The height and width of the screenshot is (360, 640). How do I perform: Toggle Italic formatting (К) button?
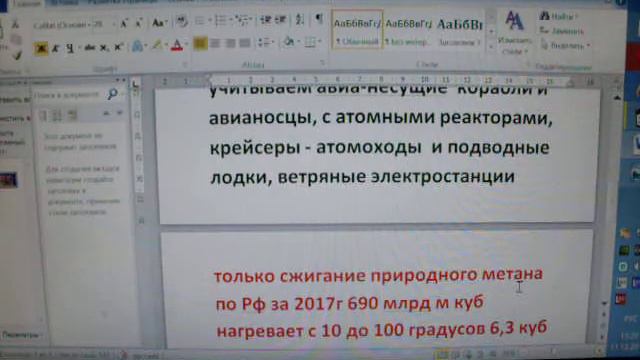pyautogui.click(x=56, y=49)
